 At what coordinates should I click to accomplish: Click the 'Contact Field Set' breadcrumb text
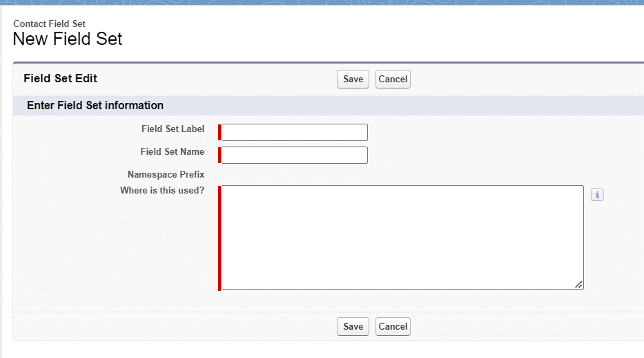coord(49,23)
